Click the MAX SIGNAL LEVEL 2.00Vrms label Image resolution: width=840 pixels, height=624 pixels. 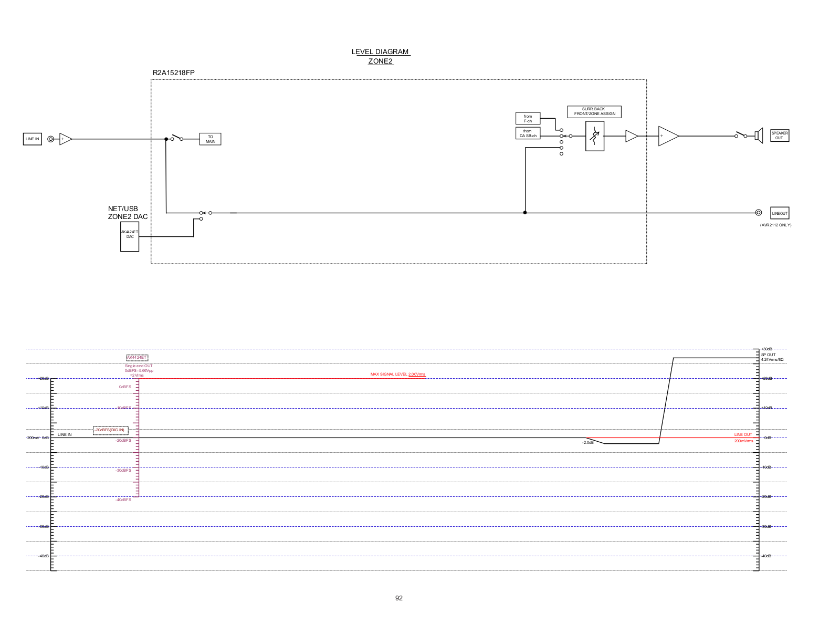(397, 375)
